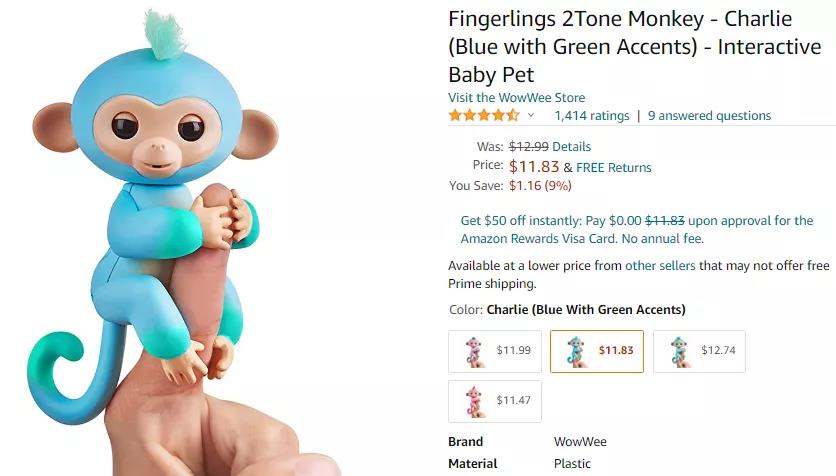Screen dimensions: 836x476
Task: Select the $11.83 Charlie color swatch
Action: click(x=597, y=351)
